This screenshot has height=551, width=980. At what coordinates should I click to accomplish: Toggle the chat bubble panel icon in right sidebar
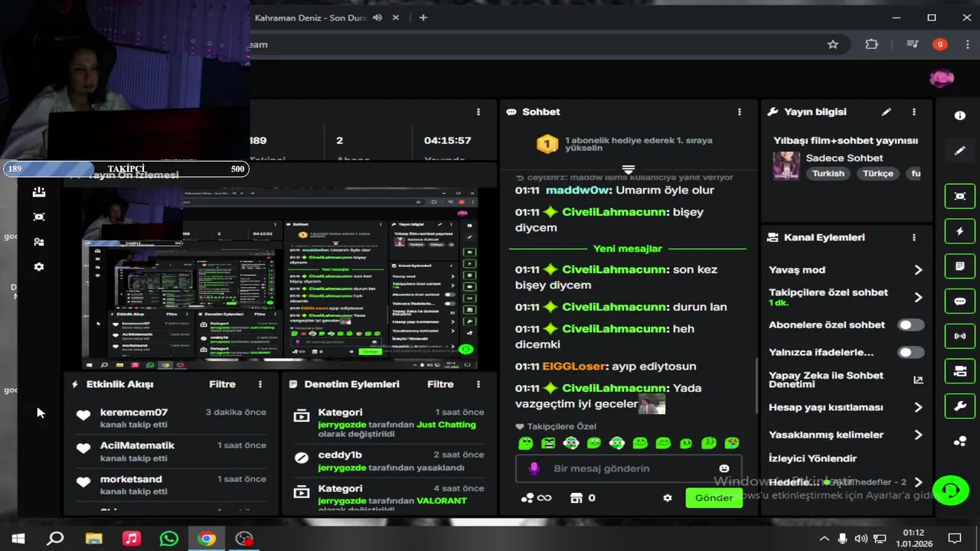tap(959, 302)
